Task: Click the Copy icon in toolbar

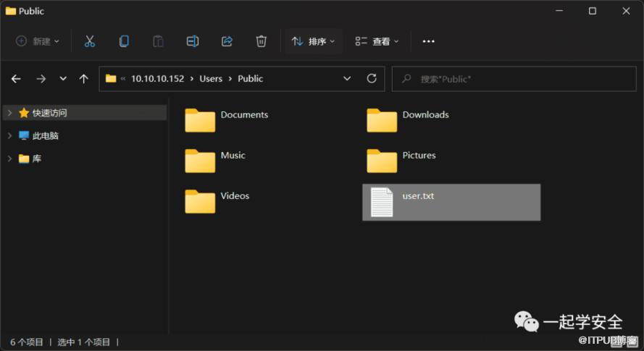Action: 124,41
